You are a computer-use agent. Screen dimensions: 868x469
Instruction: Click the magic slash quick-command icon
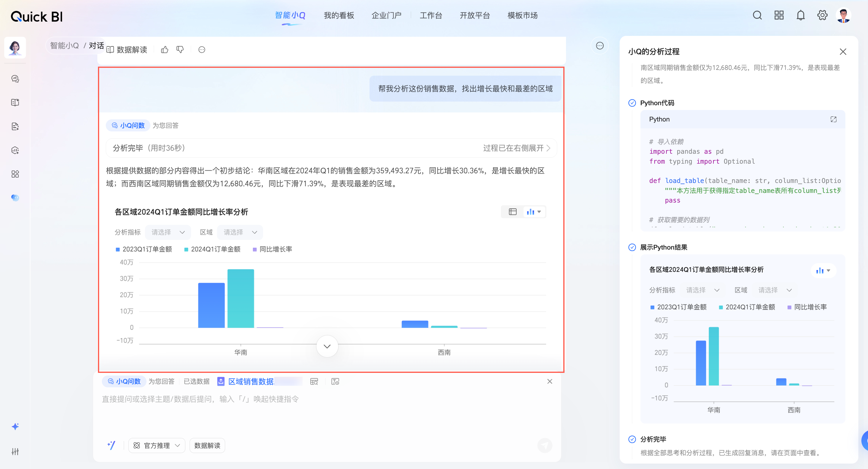(x=111, y=445)
